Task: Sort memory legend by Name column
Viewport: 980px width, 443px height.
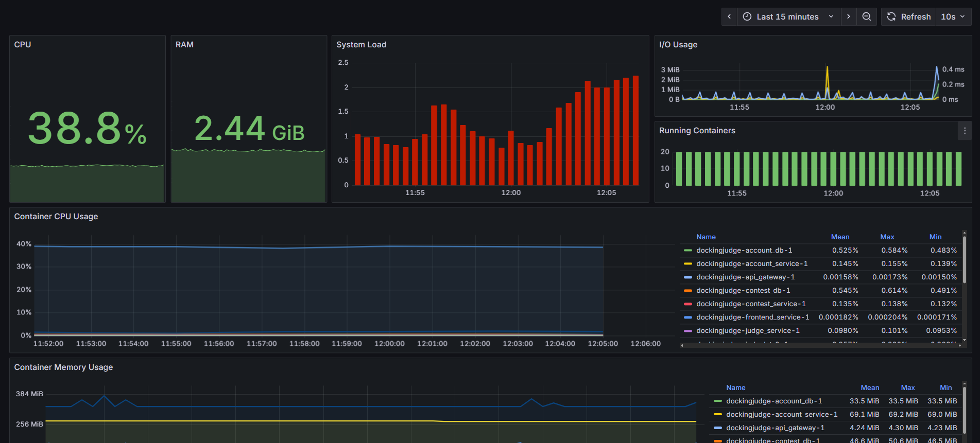Action: click(735, 387)
